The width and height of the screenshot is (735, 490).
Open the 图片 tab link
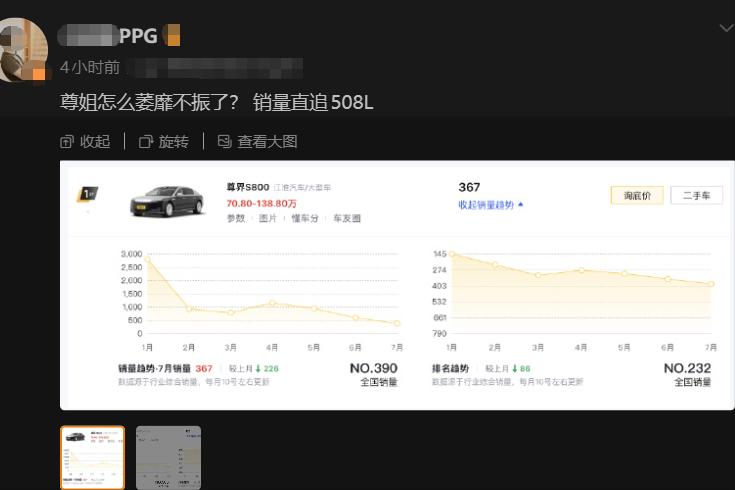(x=268, y=218)
